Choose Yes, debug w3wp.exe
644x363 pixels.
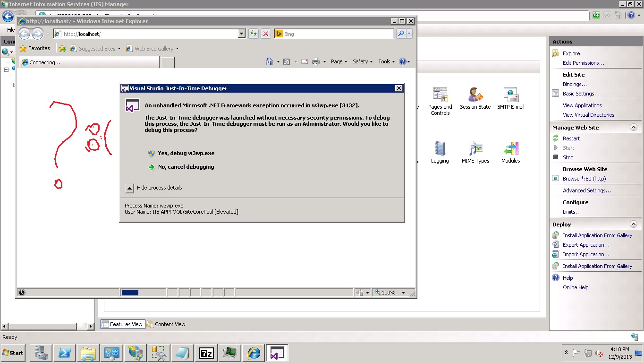[x=181, y=153]
